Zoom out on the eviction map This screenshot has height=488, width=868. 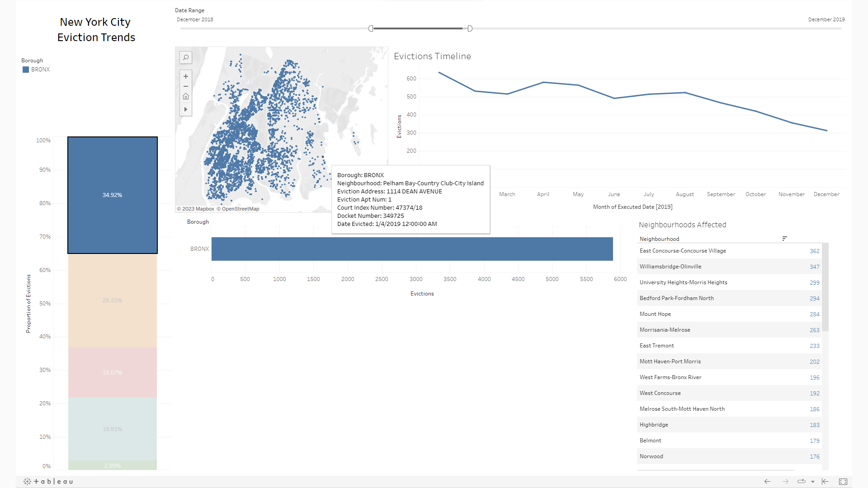[185, 86]
